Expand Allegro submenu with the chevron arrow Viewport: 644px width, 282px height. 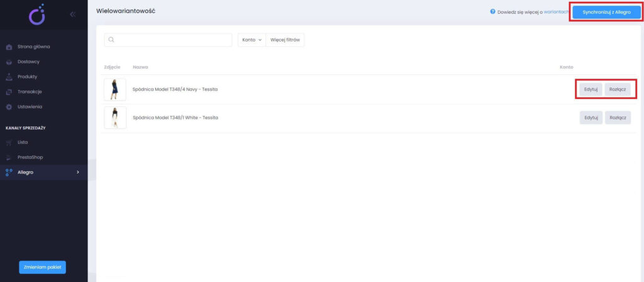77,172
